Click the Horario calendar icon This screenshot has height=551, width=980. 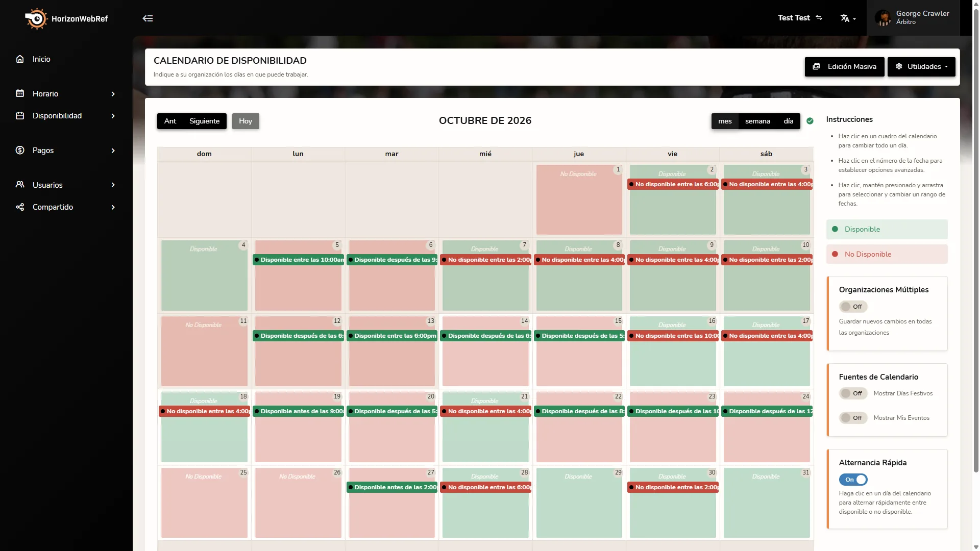click(x=20, y=93)
